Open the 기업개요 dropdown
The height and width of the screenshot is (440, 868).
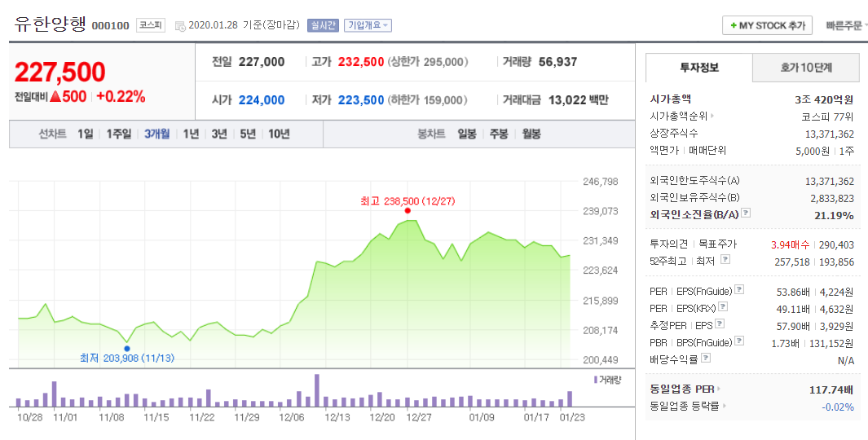(368, 25)
